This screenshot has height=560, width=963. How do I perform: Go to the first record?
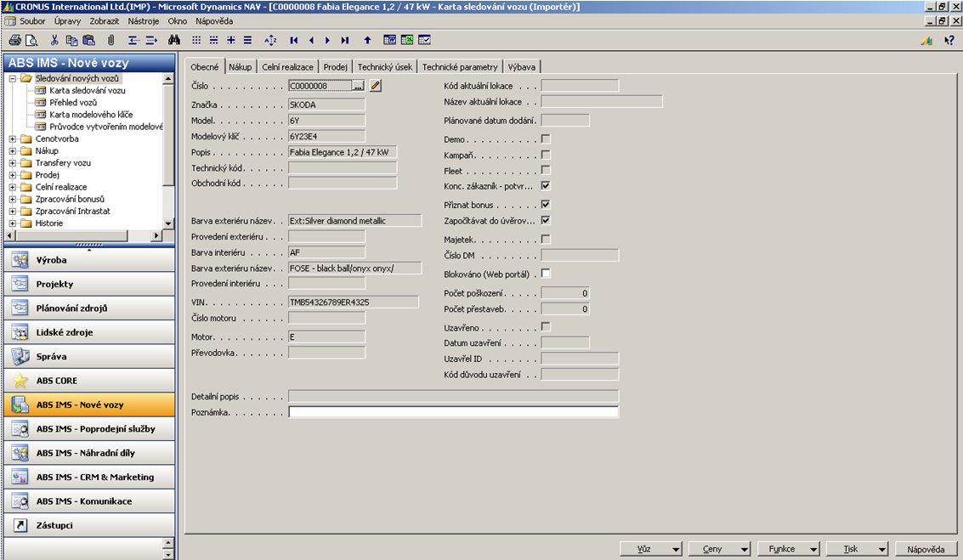click(x=294, y=41)
